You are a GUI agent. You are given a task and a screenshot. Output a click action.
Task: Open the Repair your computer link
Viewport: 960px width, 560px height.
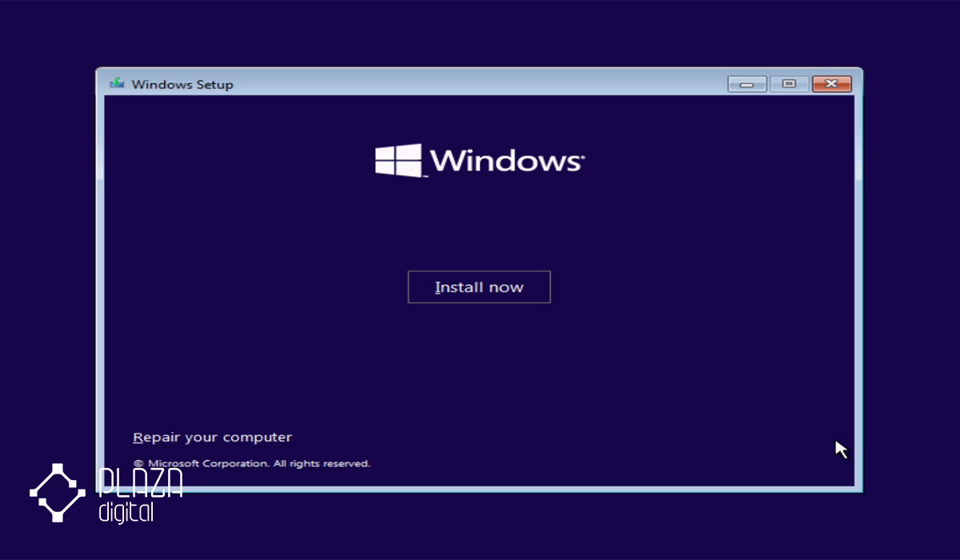[x=212, y=438]
